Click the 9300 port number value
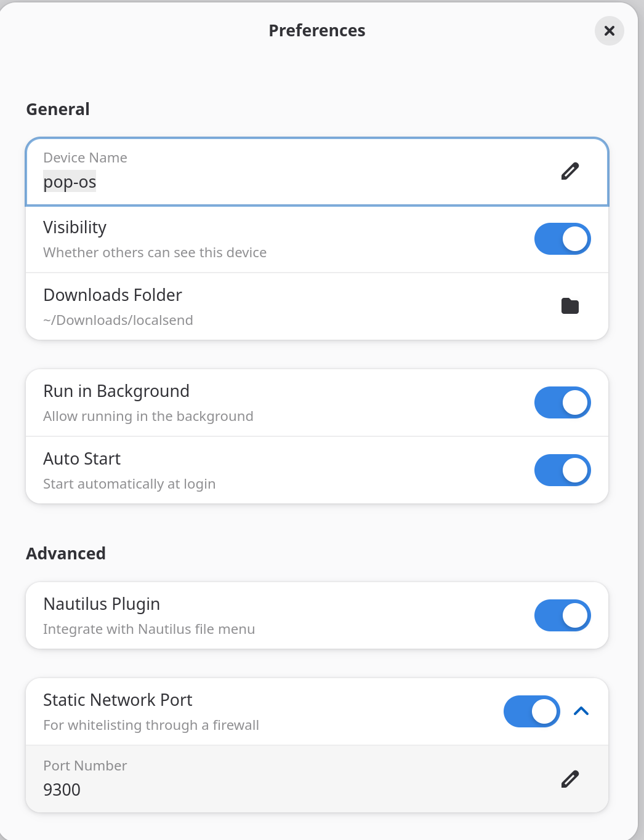Viewport: 644px width, 840px height. [62, 790]
